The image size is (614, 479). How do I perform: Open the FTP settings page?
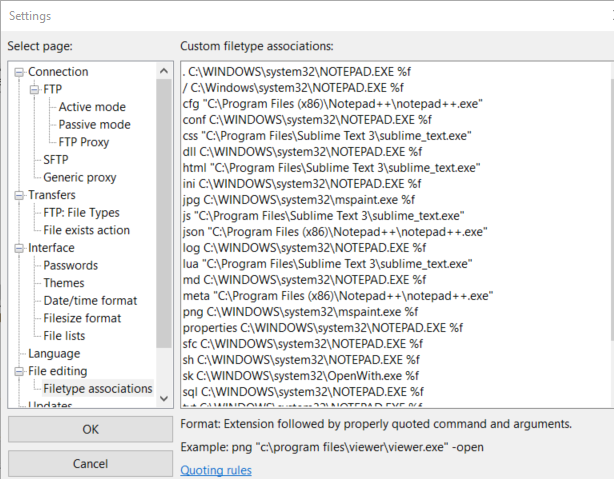[52, 89]
